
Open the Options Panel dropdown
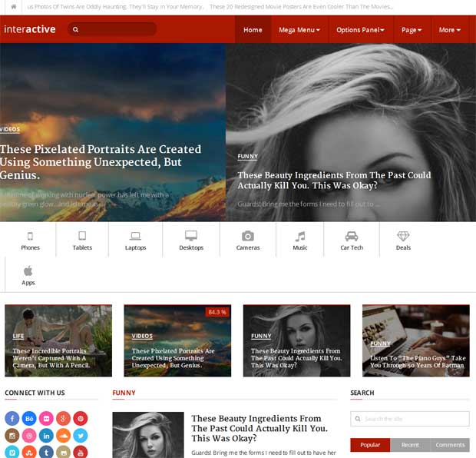(360, 30)
